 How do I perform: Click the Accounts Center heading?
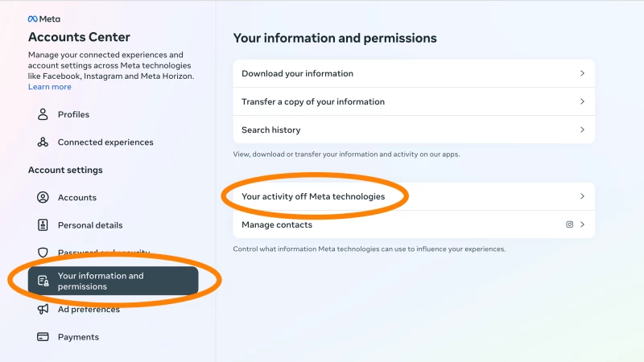(79, 37)
